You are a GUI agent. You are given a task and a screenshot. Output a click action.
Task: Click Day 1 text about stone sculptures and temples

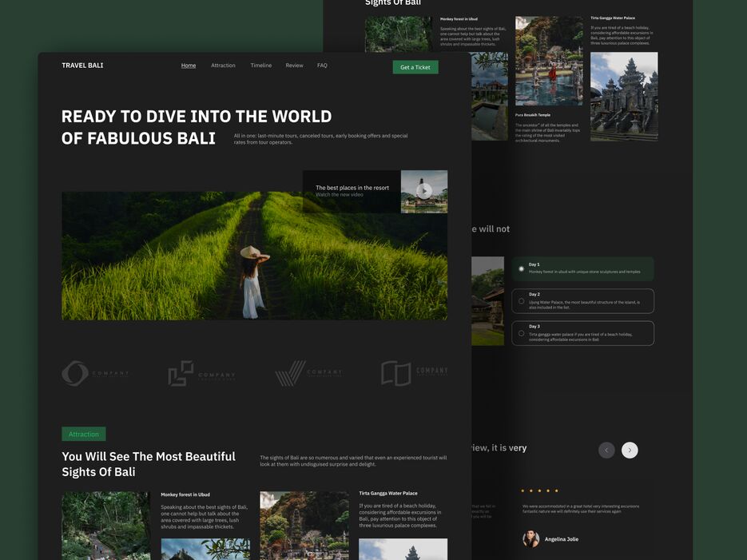click(x=585, y=272)
